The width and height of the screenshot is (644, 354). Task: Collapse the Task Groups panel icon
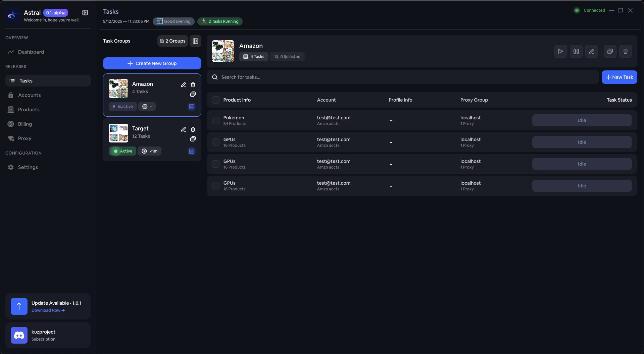click(195, 41)
